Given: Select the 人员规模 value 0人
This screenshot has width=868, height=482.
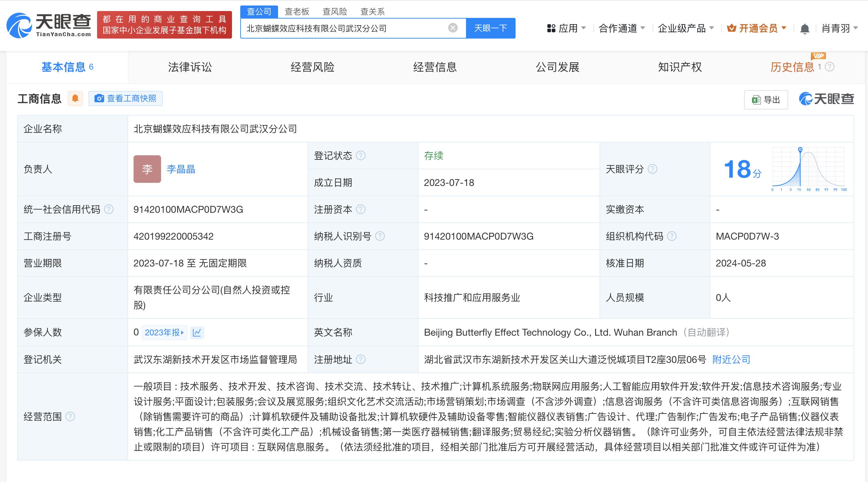Looking at the screenshot, I should (723, 297).
